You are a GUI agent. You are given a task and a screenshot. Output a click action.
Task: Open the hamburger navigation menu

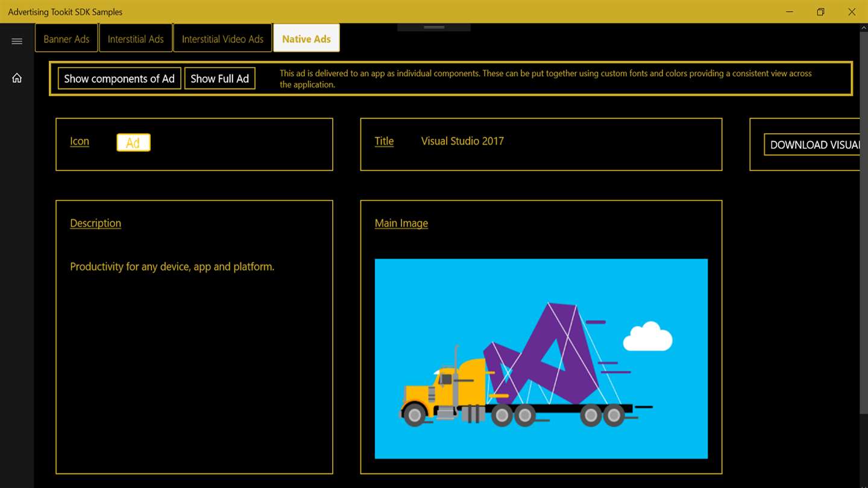click(x=17, y=41)
